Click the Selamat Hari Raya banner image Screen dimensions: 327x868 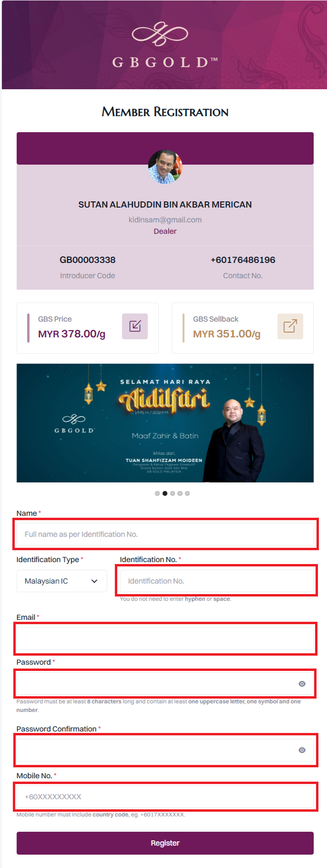coord(165,423)
